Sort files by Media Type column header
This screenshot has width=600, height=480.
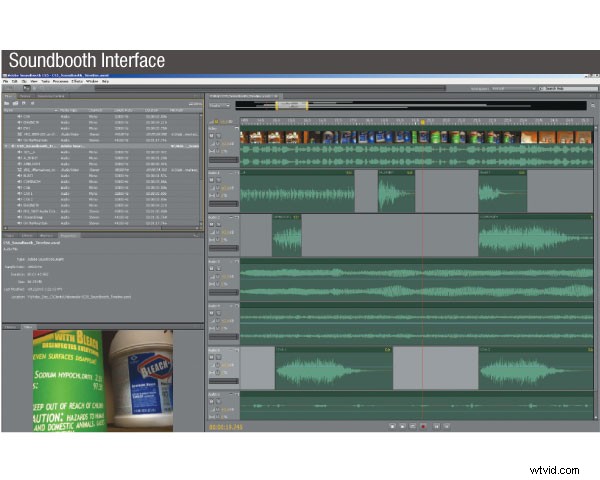point(69,110)
